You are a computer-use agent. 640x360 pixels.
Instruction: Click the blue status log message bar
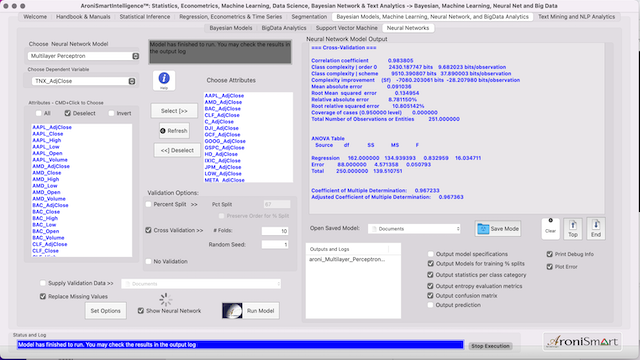click(240, 345)
